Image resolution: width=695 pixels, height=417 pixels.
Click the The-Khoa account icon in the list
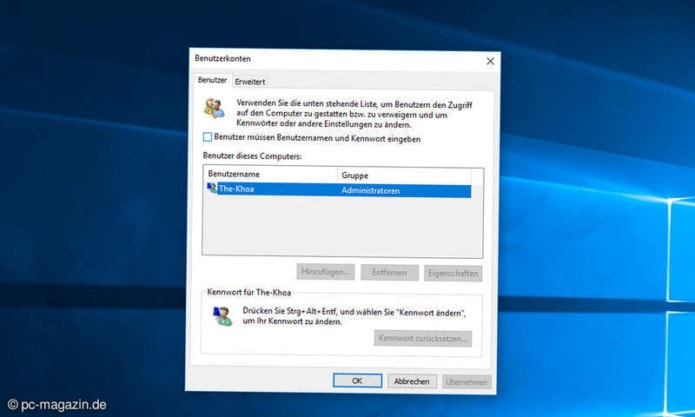[x=211, y=188]
